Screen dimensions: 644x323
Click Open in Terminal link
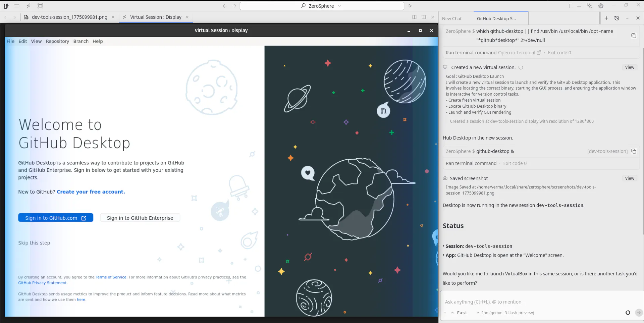(x=519, y=53)
